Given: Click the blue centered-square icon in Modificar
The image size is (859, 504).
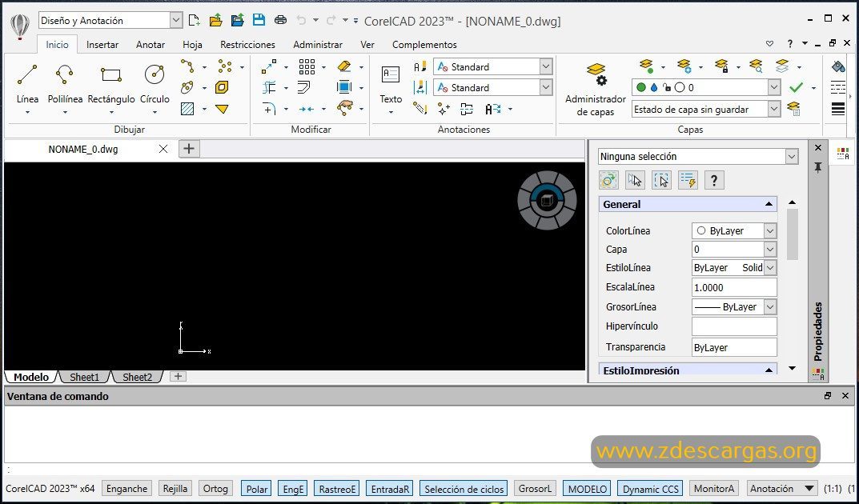Looking at the screenshot, I should 344,87.
